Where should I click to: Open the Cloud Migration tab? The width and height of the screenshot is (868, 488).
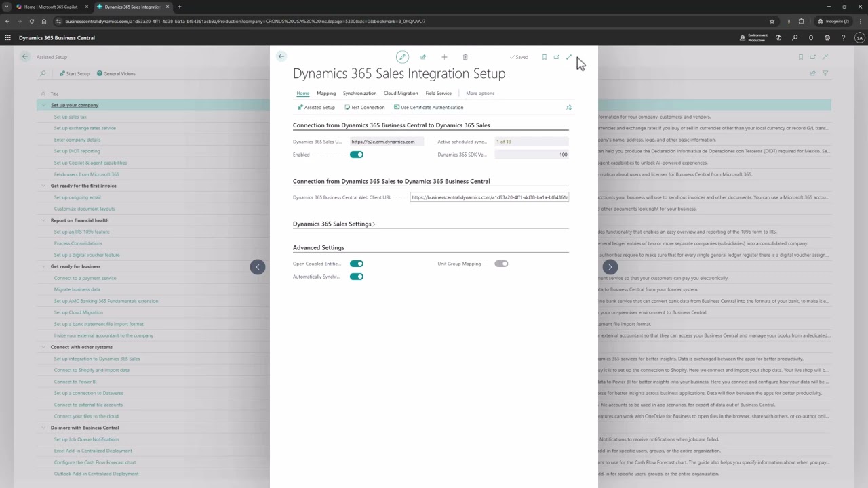(401, 93)
